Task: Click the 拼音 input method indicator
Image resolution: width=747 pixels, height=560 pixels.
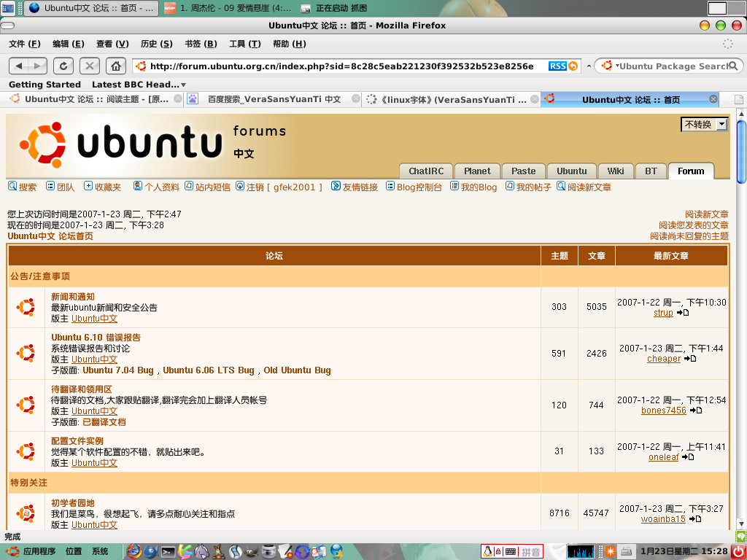Action: coord(530,552)
